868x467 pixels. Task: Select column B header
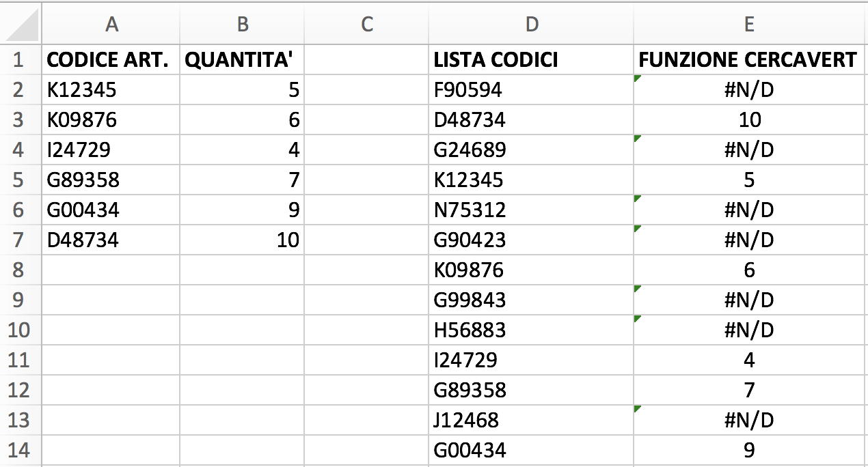point(243,24)
